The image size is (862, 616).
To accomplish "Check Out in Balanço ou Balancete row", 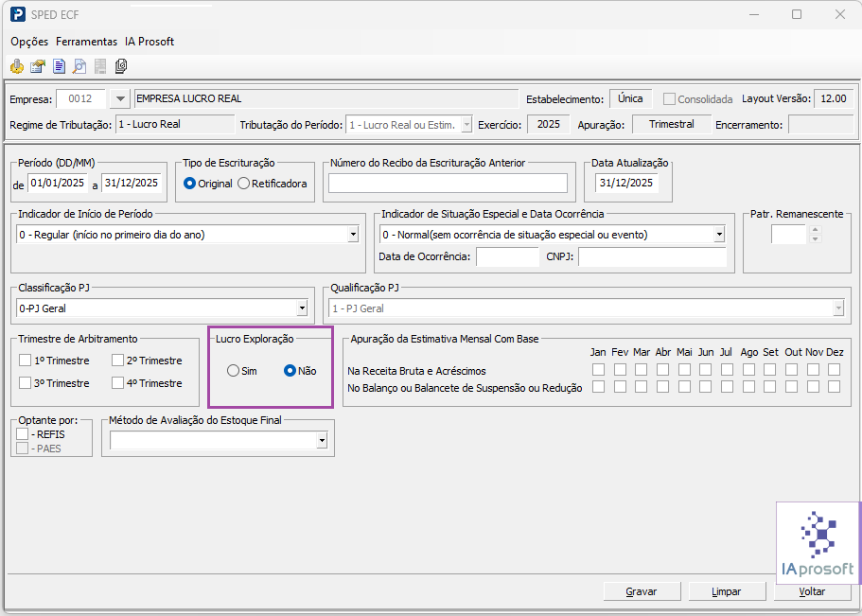I will coord(792,387).
